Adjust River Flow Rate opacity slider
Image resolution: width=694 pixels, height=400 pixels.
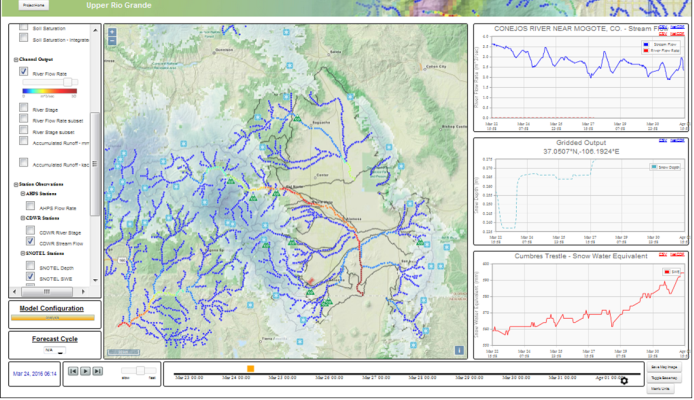68,81
